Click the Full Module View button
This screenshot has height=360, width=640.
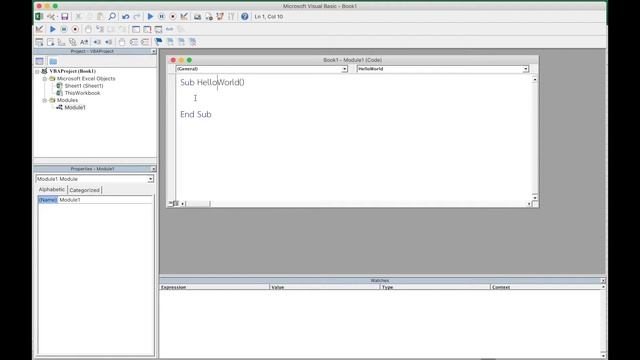tap(176, 203)
